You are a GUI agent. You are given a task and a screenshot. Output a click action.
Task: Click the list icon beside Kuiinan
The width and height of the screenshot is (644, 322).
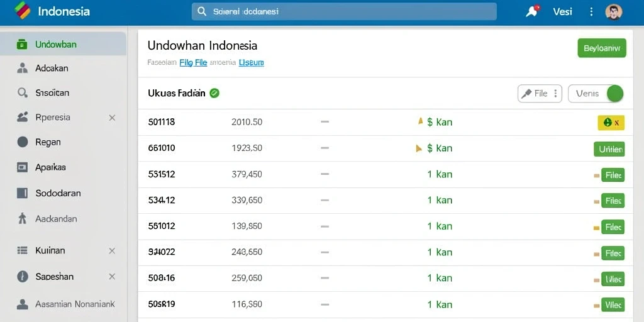(x=22, y=250)
